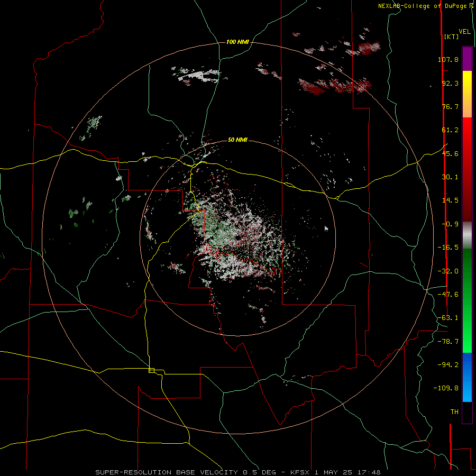This screenshot has width=476, height=476.
Task: Click the NEXLAB-College of DuPage header text
Action: coord(424,6)
